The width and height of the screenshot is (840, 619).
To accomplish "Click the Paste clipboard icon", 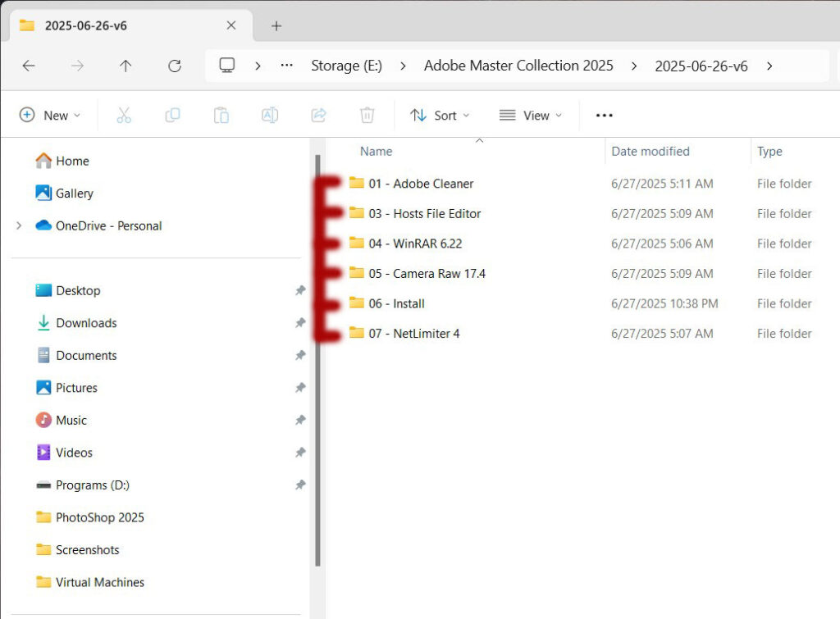I will pos(221,115).
